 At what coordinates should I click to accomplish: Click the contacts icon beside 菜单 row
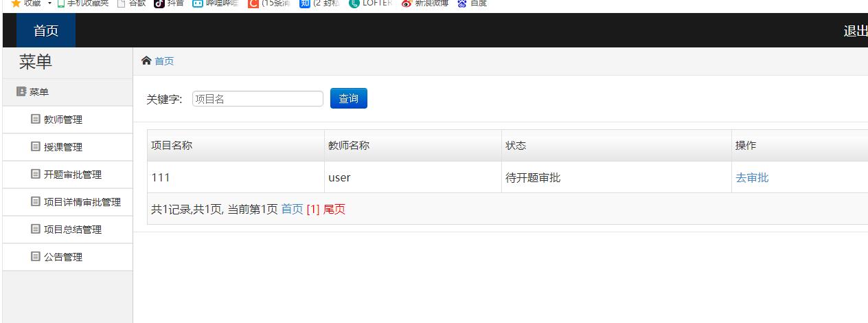(x=21, y=91)
